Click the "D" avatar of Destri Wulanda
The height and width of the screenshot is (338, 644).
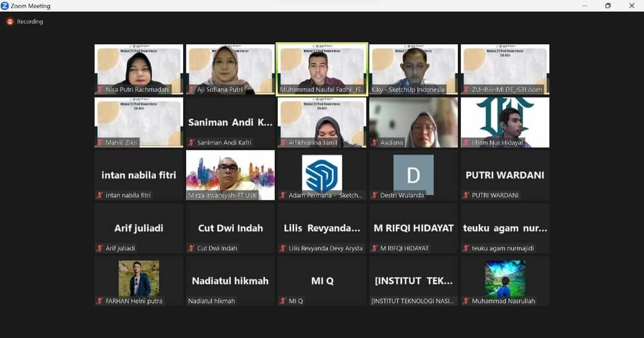click(x=413, y=174)
